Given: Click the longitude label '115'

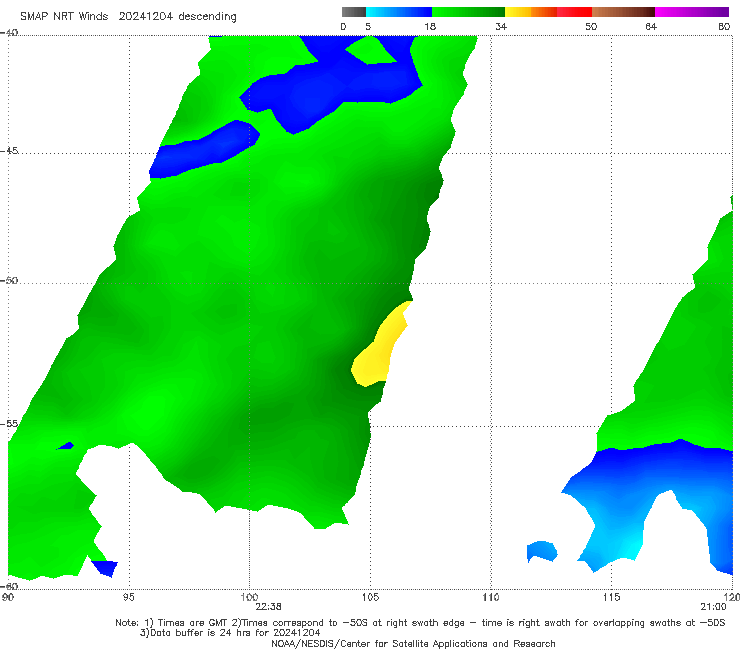Looking at the screenshot, I should [x=611, y=598].
